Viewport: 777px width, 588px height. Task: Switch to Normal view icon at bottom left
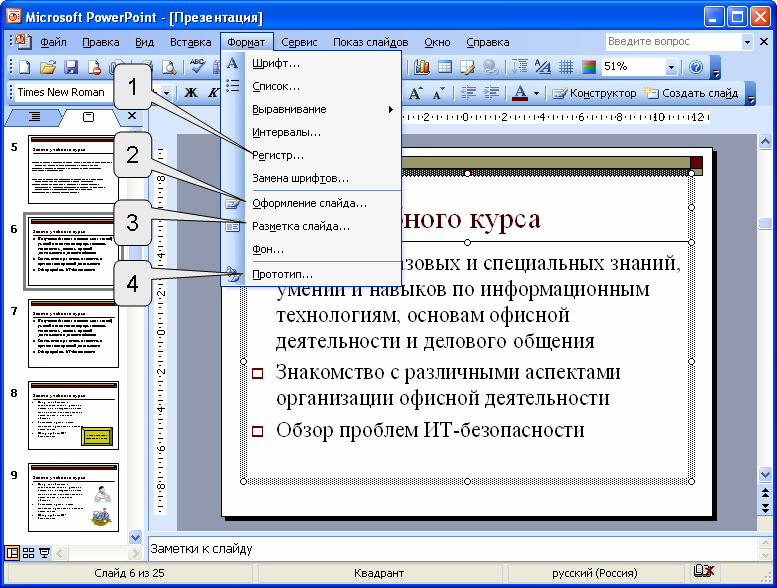point(12,553)
